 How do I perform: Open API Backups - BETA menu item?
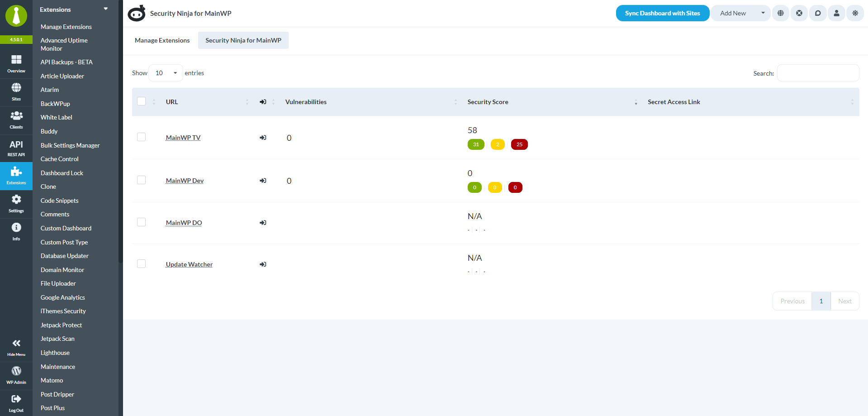pos(66,62)
